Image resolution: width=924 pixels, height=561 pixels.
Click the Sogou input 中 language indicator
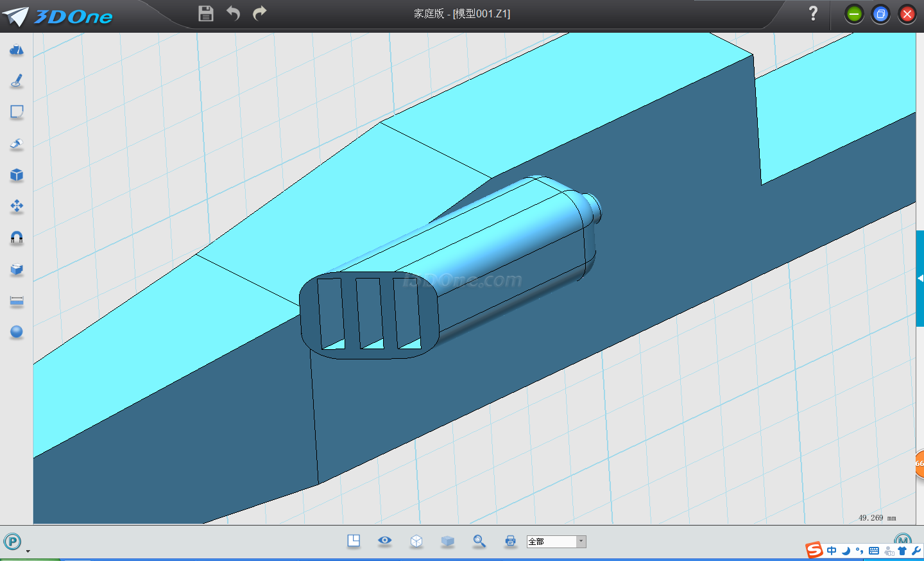pos(832,551)
